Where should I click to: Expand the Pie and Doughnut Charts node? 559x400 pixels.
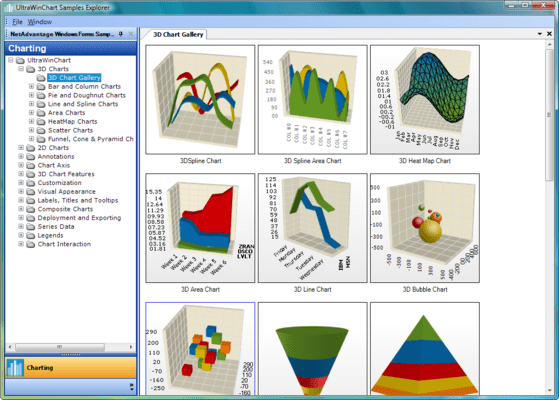[x=31, y=95]
